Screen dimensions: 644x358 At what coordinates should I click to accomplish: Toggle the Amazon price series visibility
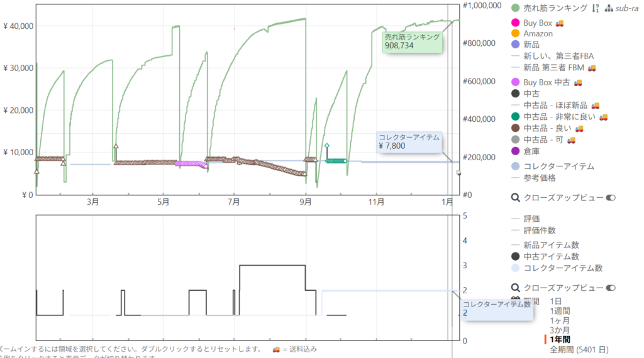[x=538, y=33]
